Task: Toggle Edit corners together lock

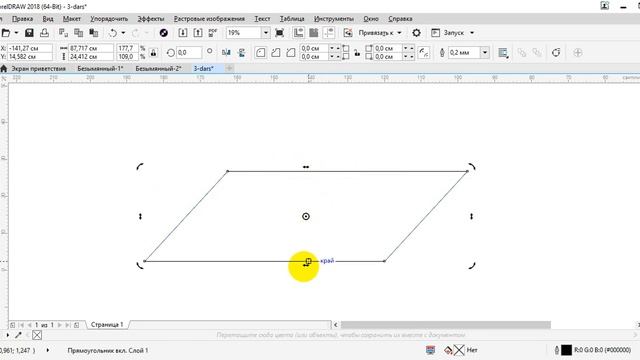Action: [x=357, y=53]
